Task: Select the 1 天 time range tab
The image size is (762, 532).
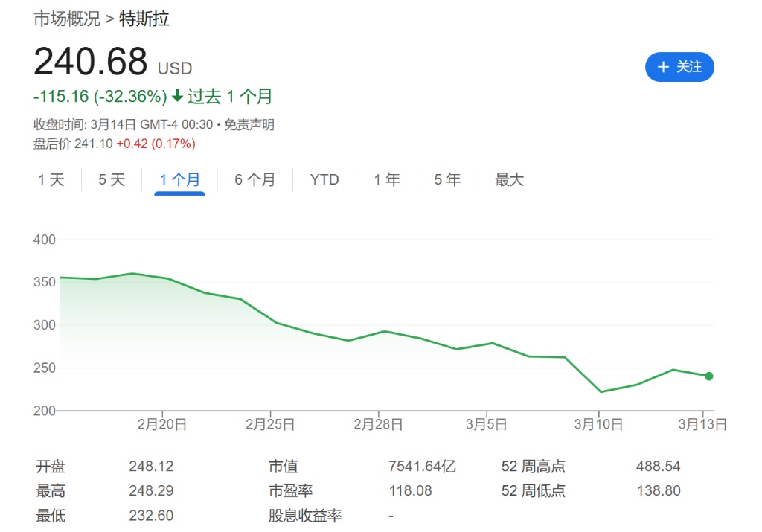Action: pos(51,180)
